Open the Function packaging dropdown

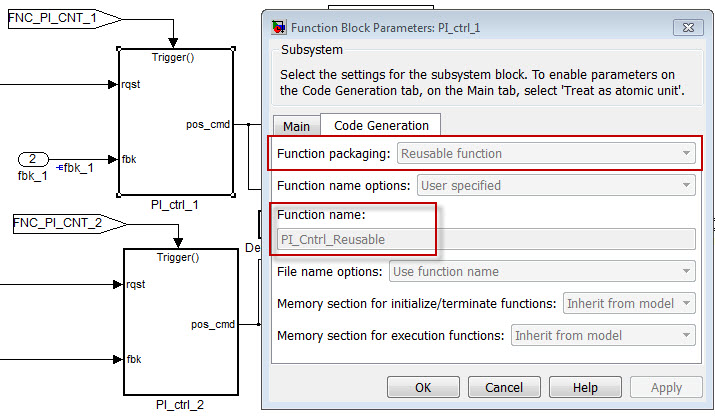(546, 154)
